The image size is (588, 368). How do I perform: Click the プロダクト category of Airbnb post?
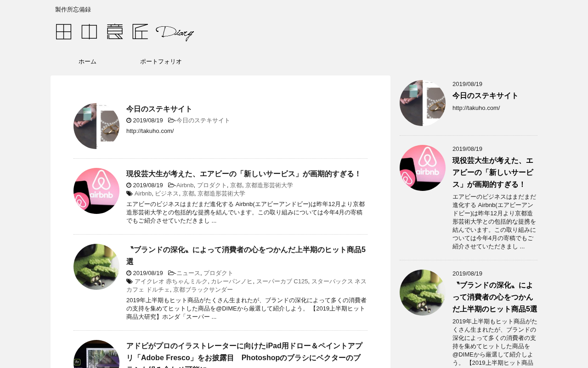point(212,185)
